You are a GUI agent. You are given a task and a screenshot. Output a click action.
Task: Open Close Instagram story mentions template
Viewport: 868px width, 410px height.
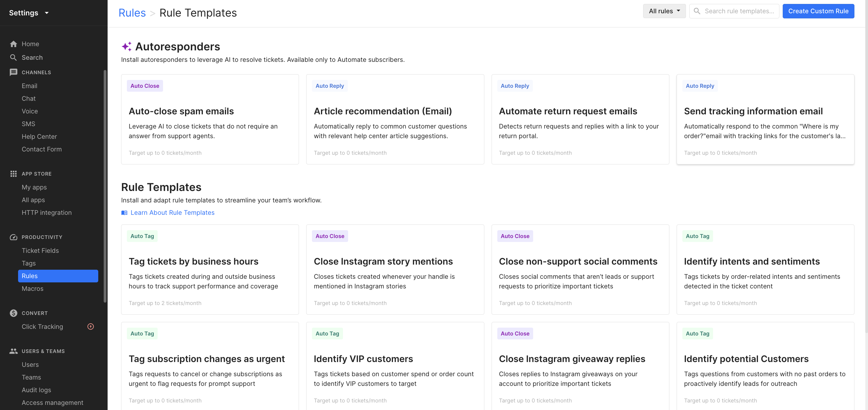(x=395, y=270)
